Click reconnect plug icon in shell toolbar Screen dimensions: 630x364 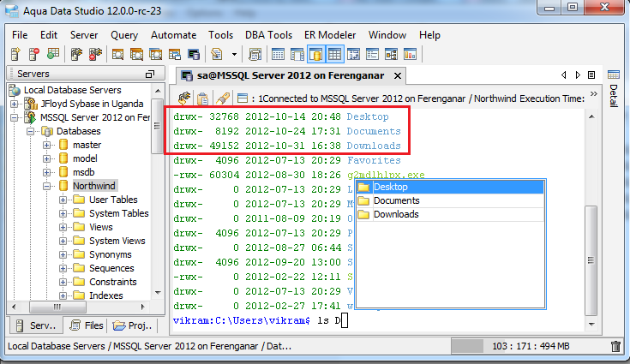point(184,98)
